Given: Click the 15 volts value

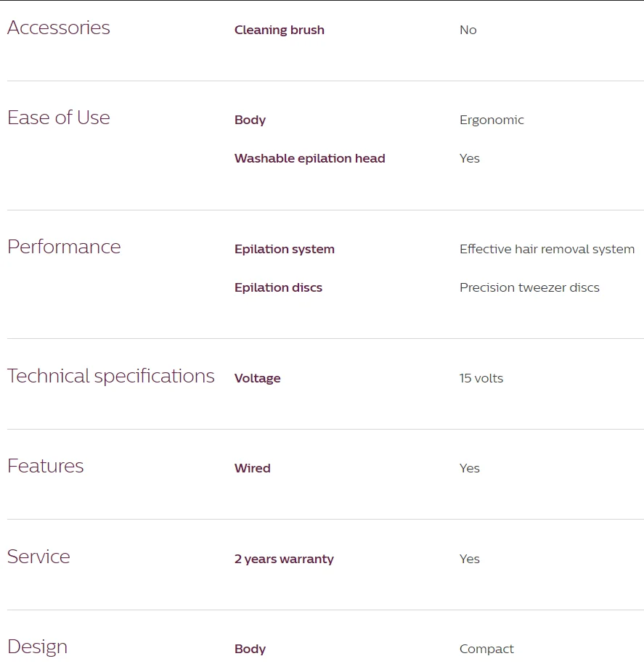Looking at the screenshot, I should tap(481, 379).
